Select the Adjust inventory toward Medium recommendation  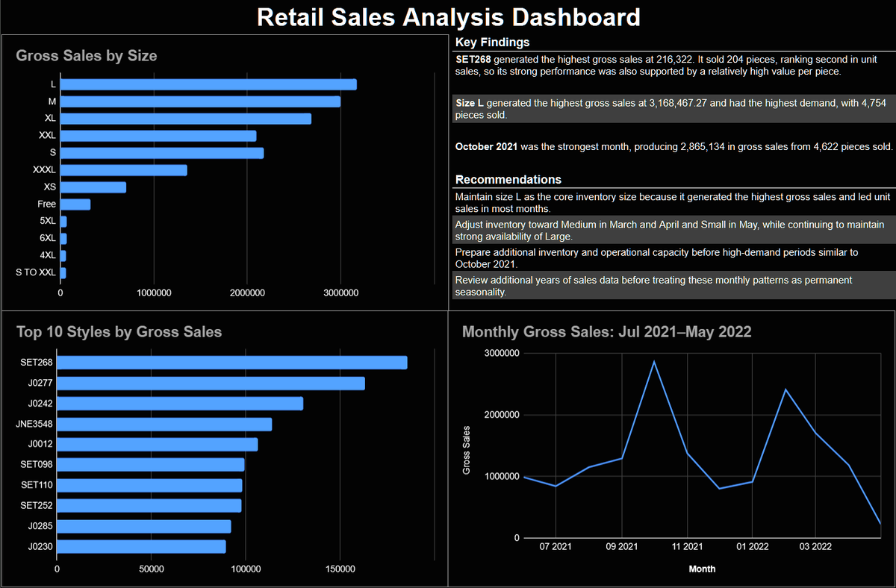[x=673, y=231]
